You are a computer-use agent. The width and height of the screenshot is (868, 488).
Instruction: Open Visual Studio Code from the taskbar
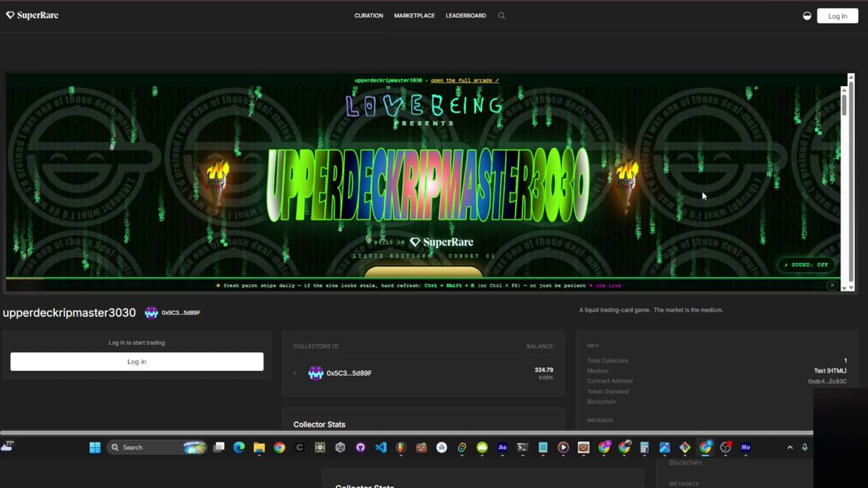(381, 448)
